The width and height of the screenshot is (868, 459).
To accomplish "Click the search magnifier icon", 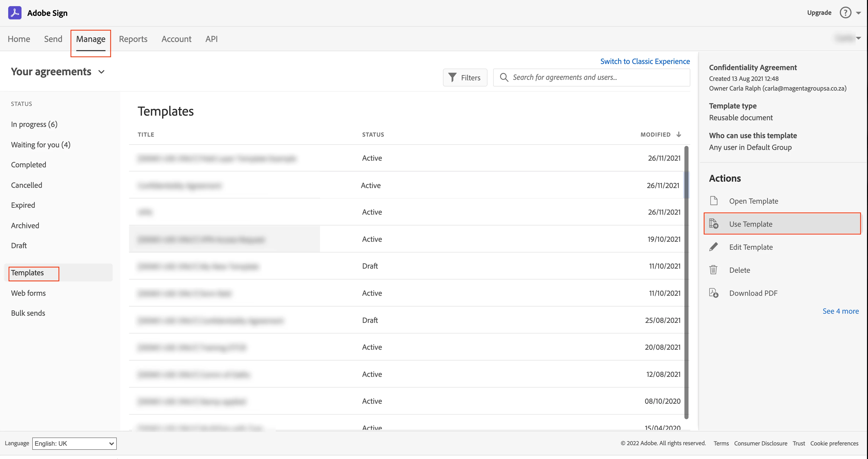I will click(x=504, y=78).
